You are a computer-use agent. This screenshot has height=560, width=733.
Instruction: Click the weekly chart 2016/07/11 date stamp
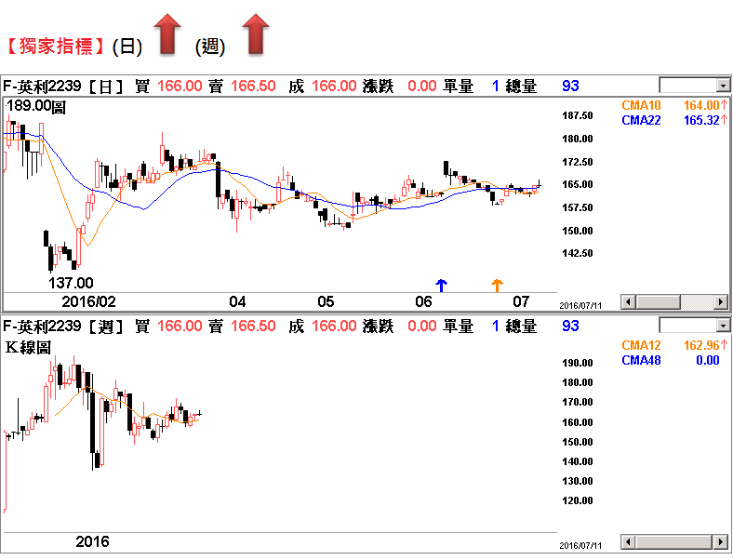[580, 545]
